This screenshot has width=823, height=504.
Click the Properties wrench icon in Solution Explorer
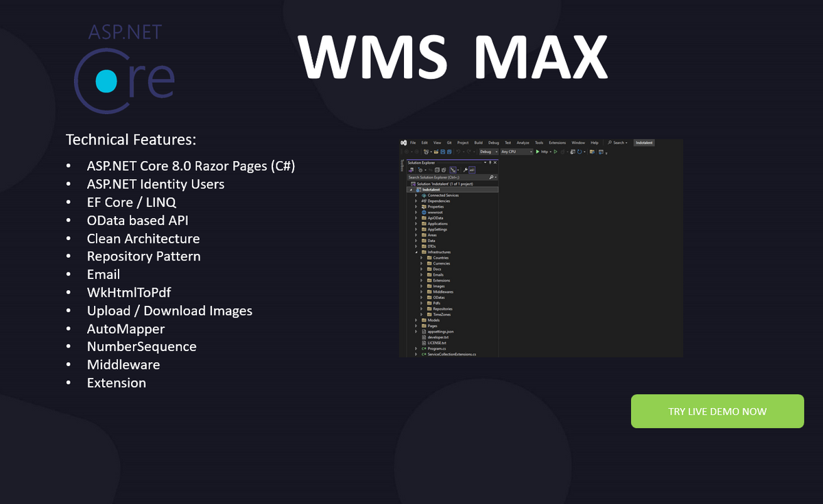point(466,169)
